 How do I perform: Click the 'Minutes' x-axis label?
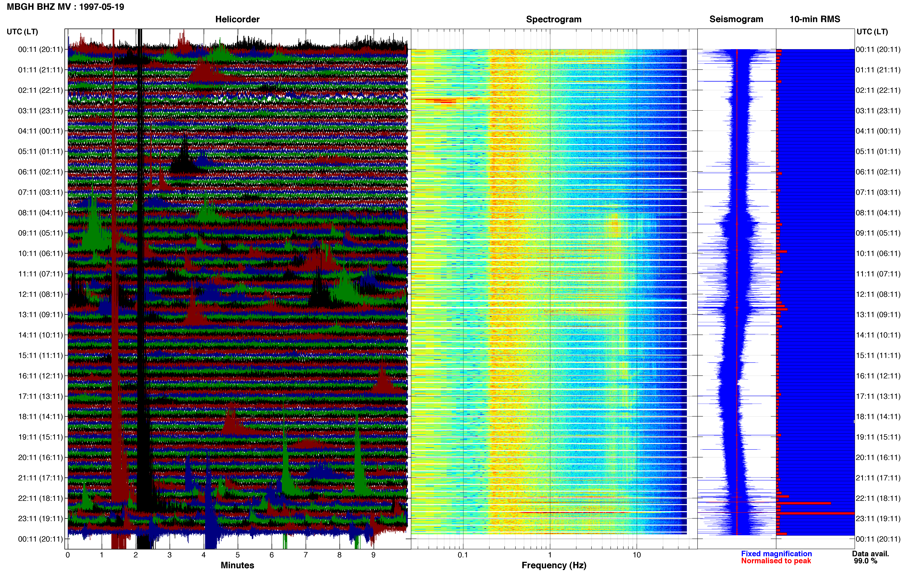pyautogui.click(x=237, y=565)
